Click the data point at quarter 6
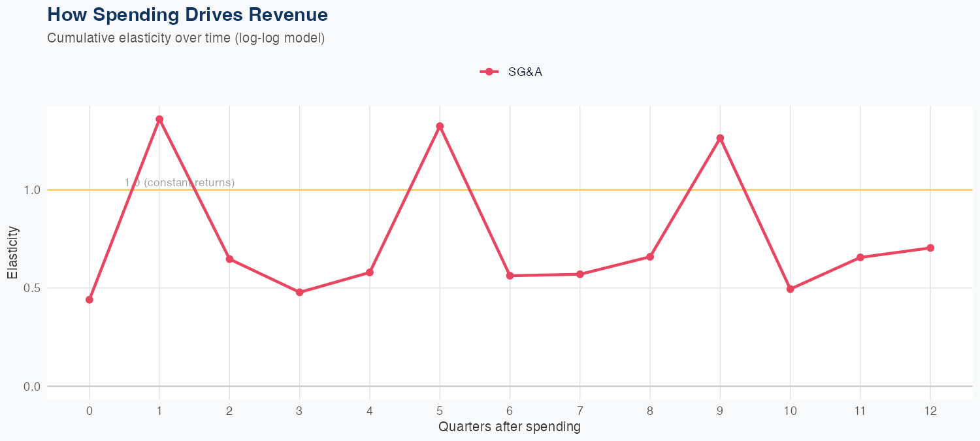Image resolution: width=980 pixels, height=441 pixels. tap(510, 276)
